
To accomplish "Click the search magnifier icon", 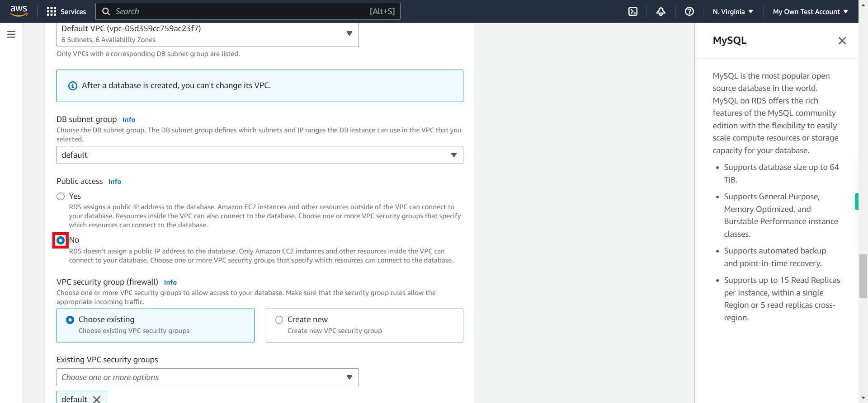I will click(106, 11).
